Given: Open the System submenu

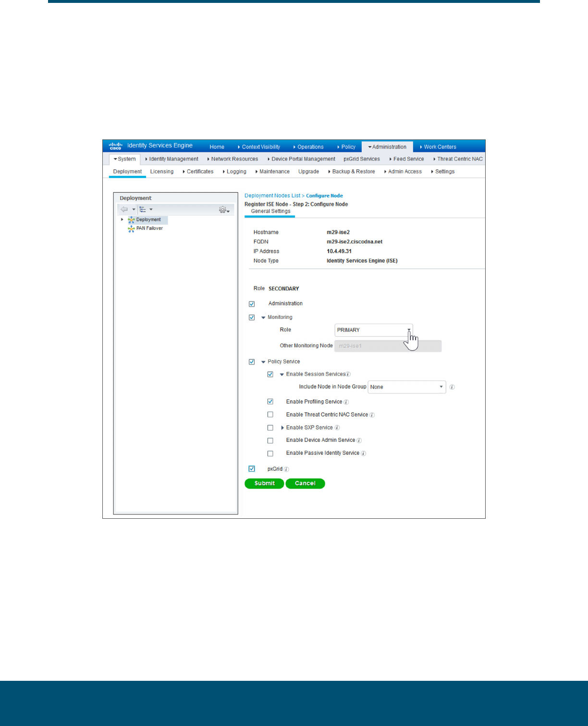Looking at the screenshot, I should coord(125,159).
